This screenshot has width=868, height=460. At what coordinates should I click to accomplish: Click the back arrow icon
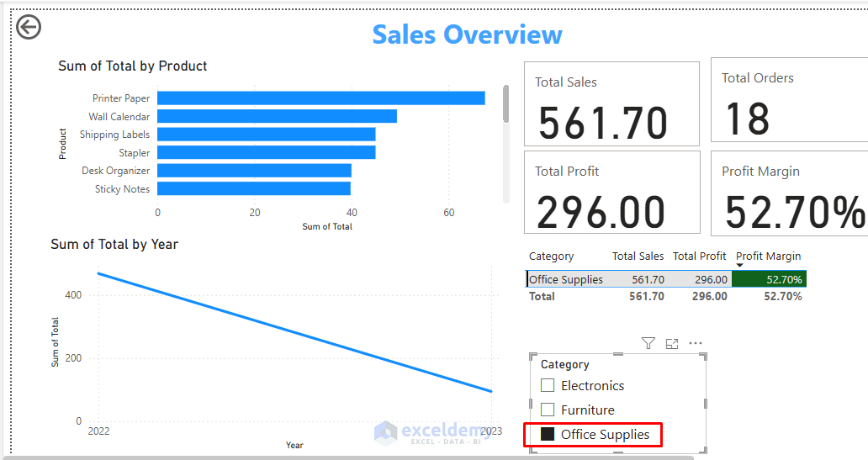29,28
